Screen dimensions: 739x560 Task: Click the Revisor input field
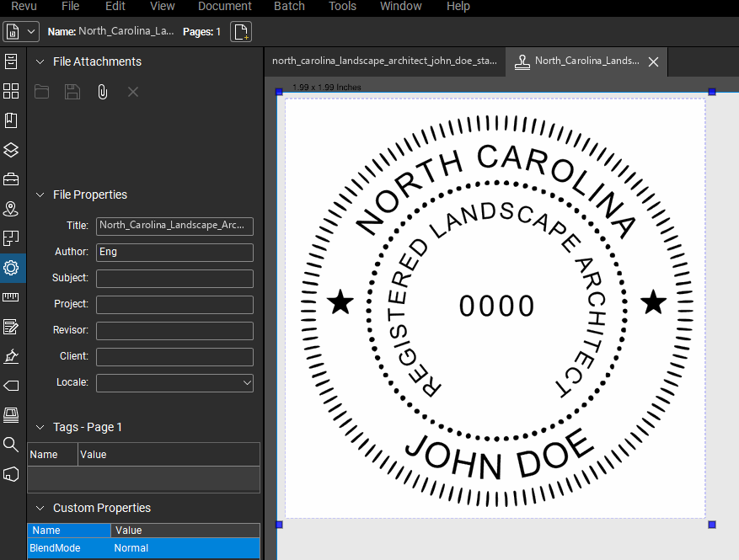[175, 331]
